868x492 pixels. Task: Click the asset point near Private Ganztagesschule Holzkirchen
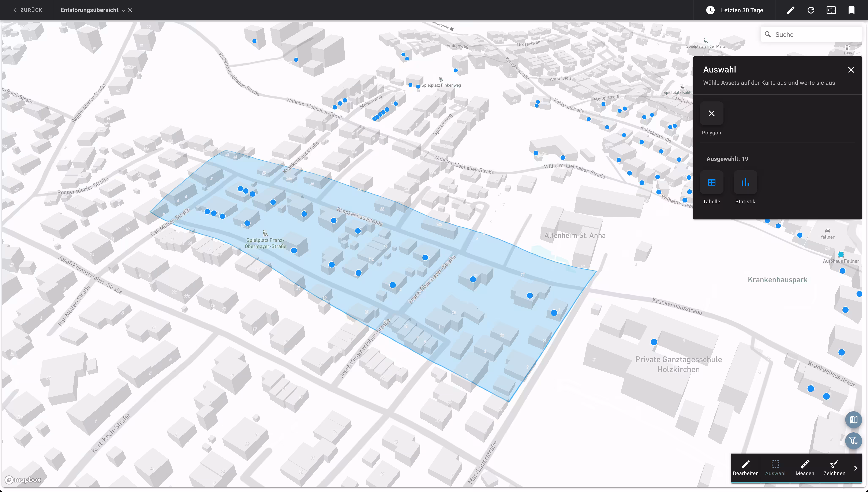click(654, 342)
